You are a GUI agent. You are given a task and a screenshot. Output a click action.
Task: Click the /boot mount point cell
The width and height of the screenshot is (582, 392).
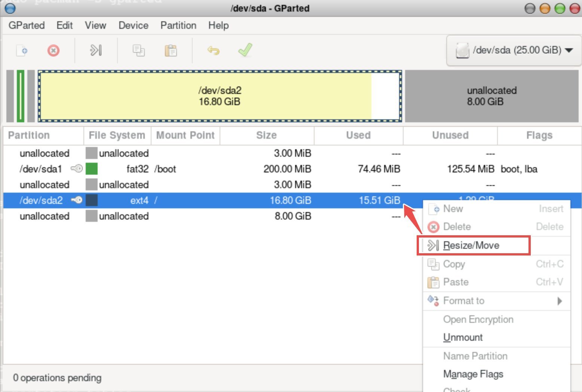(x=165, y=169)
